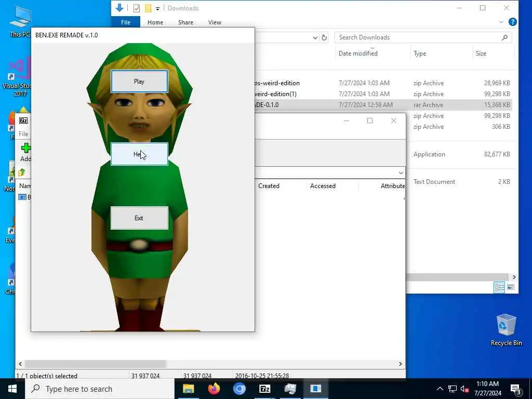532x399 pixels.
Task: Sort by the Type column header in Explorer
Action: coord(420,54)
